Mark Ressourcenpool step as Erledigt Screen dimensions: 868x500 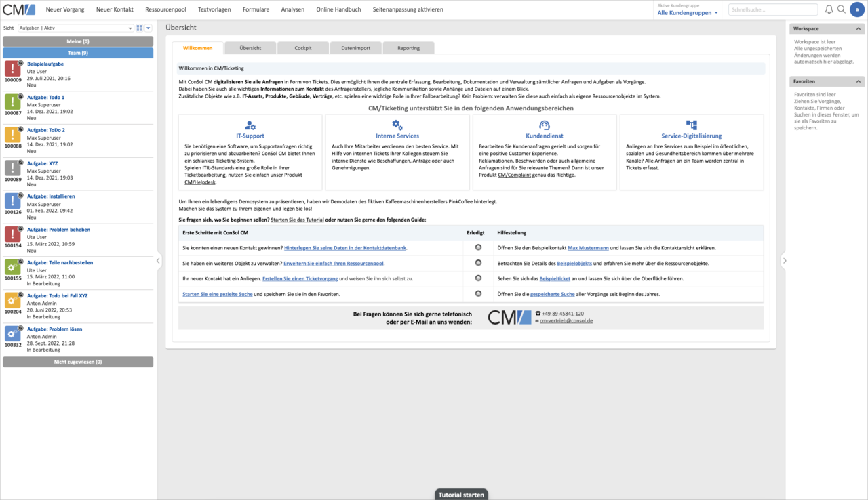click(478, 262)
